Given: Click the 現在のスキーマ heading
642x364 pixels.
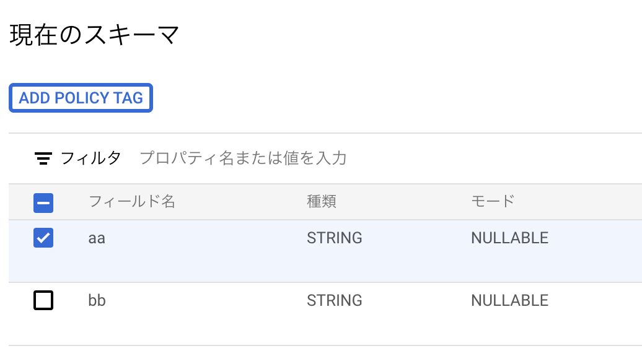Looking at the screenshot, I should pyautogui.click(x=95, y=35).
